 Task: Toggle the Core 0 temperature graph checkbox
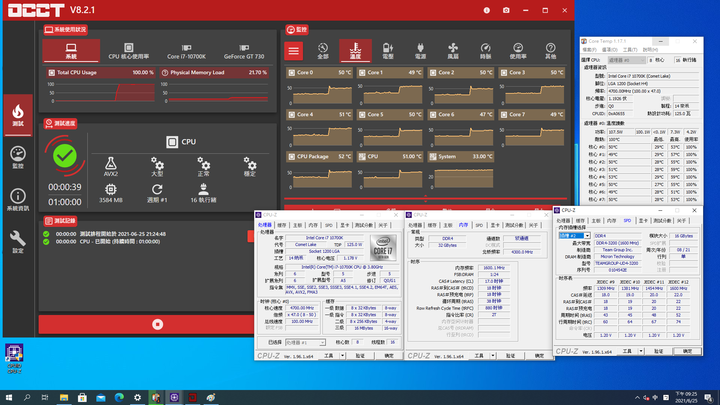tap(292, 73)
